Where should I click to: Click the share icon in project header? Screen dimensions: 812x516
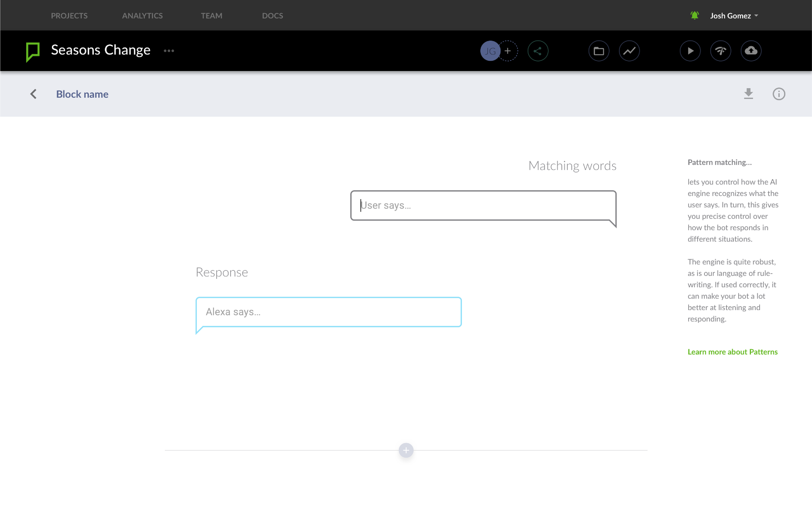tap(538, 51)
